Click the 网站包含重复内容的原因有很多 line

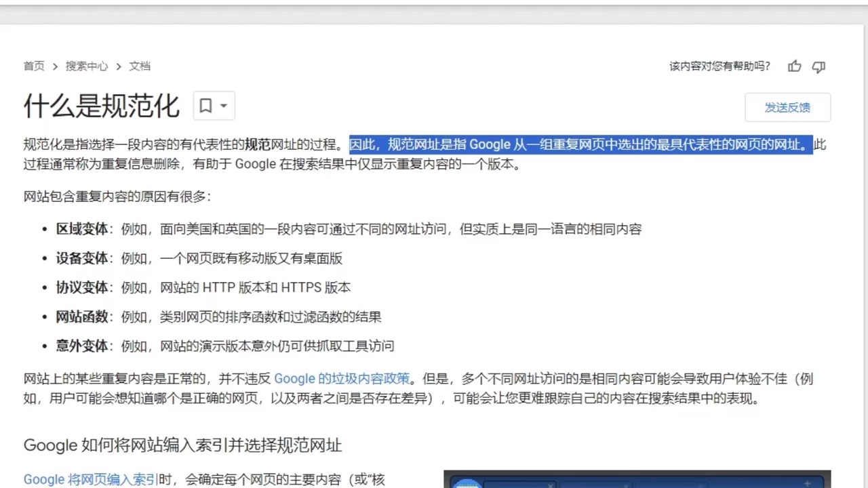coord(117,197)
